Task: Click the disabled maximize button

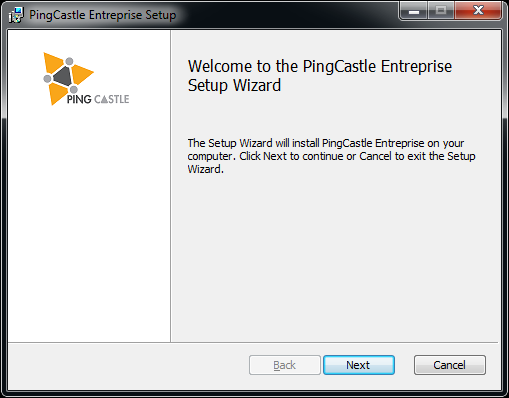Action: (x=441, y=11)
